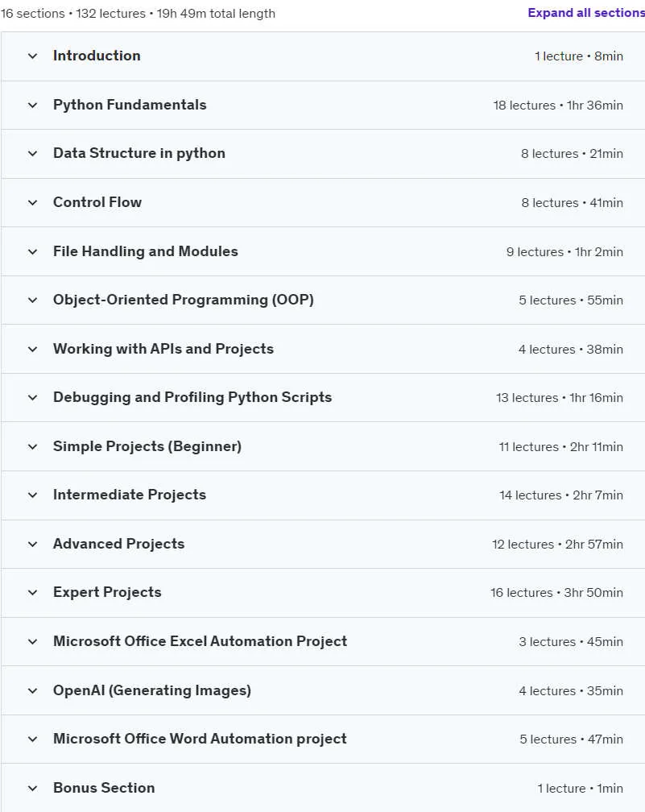Open Microsoft Office Excel Automation Project section
This screenshot has height=812, width=645.
coord(322,641)
